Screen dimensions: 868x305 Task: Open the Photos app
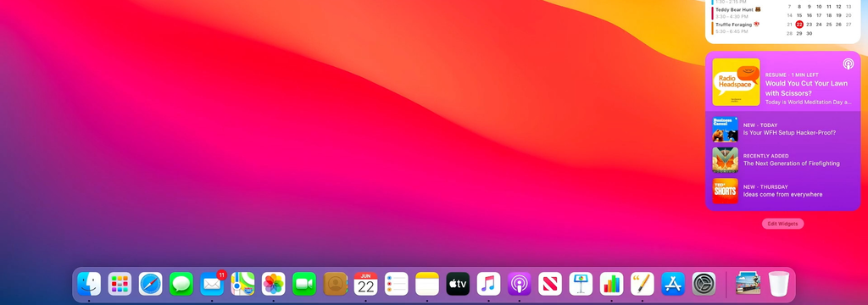(x=274, y=284)
